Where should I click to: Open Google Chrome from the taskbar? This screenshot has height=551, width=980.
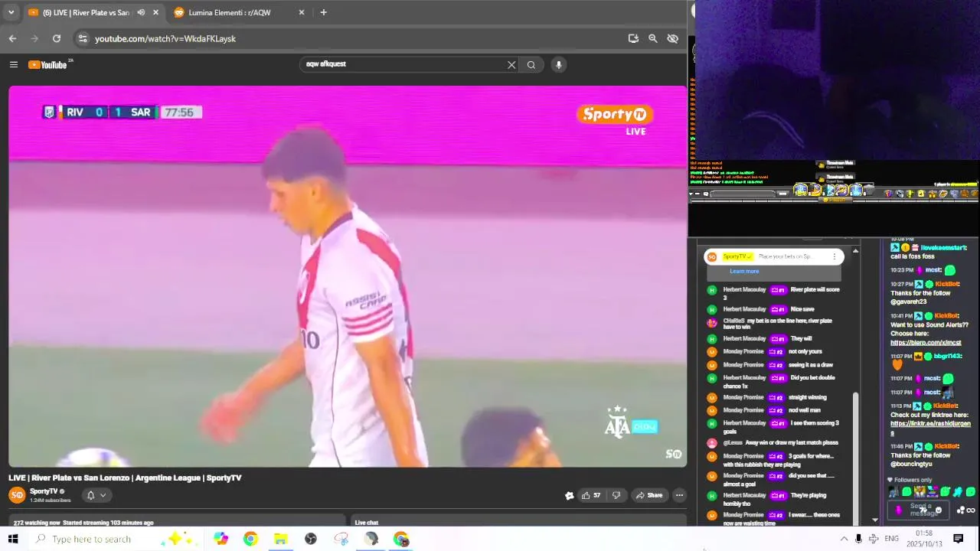250,539
